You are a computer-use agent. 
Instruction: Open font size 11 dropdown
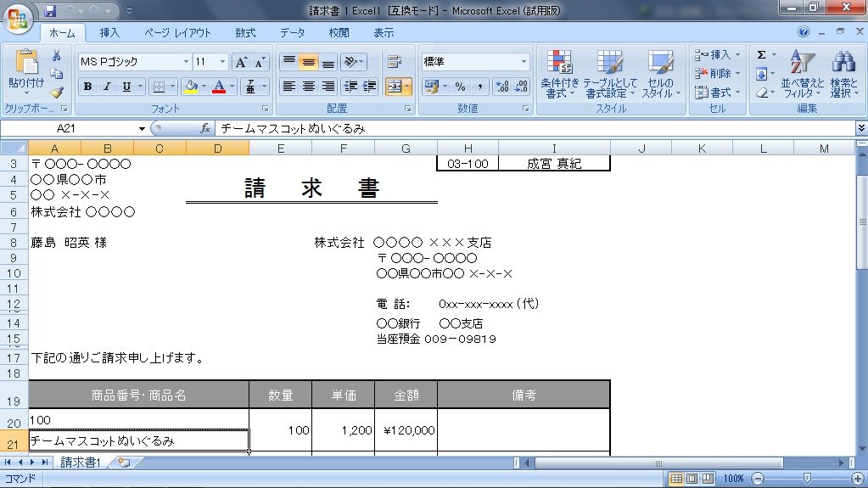222,61
